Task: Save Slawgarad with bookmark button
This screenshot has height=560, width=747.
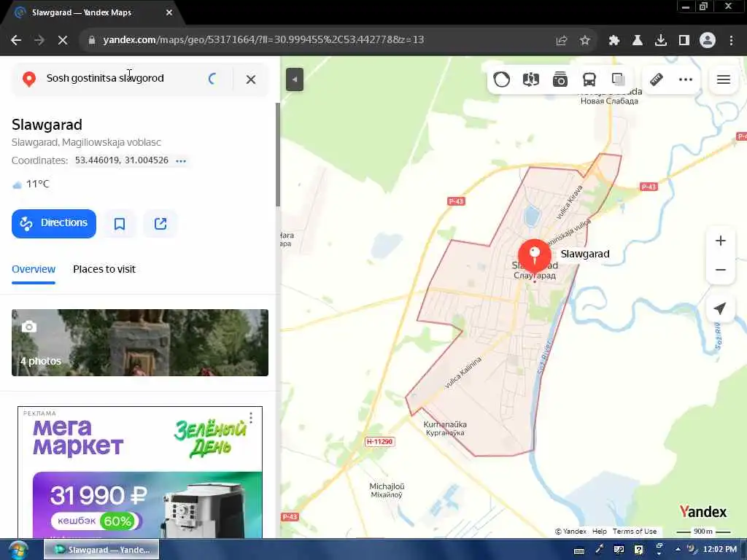Action: tap(120, 223)
